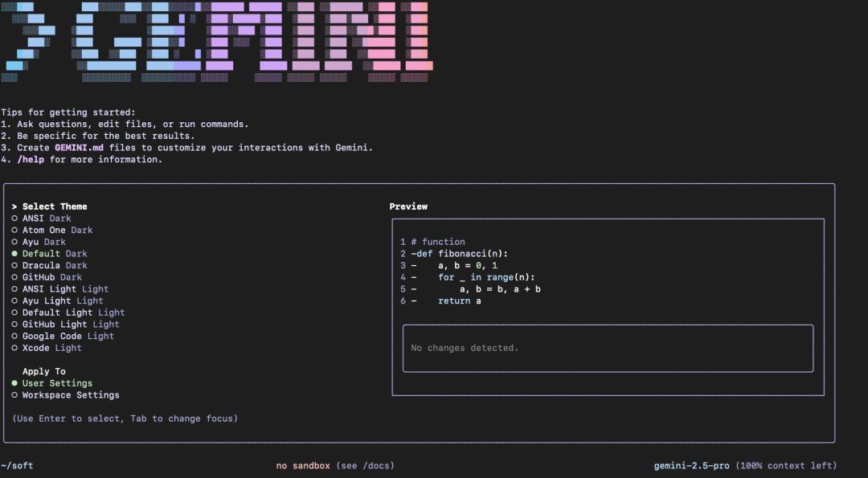Viewport: 868px width, 478px height.
Task: Click the '100% context left' indicator
Action: 786,466
